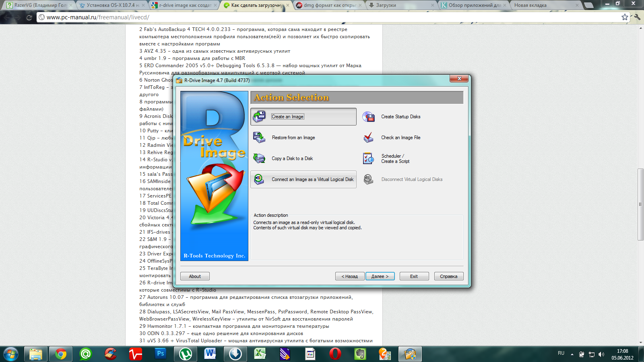Switch to the dmg формат tab
The image size is (644, 362).
(330, 5)
